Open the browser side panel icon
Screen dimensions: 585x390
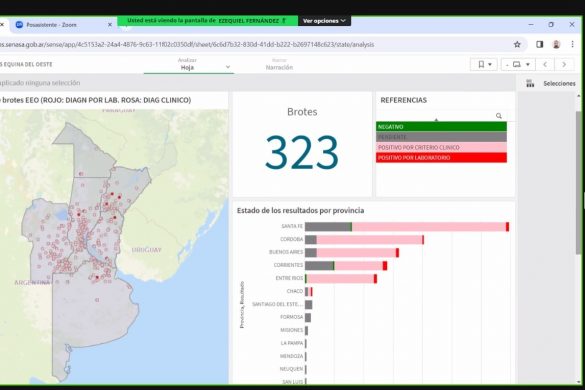point(539,44)
